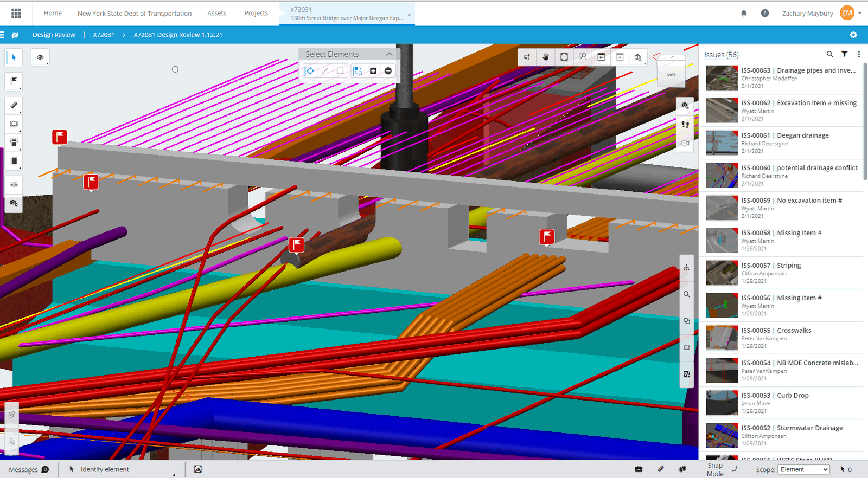Activate the Window Area zoom tool
This screenshot has width=868, height=478.
click(583, 57)
